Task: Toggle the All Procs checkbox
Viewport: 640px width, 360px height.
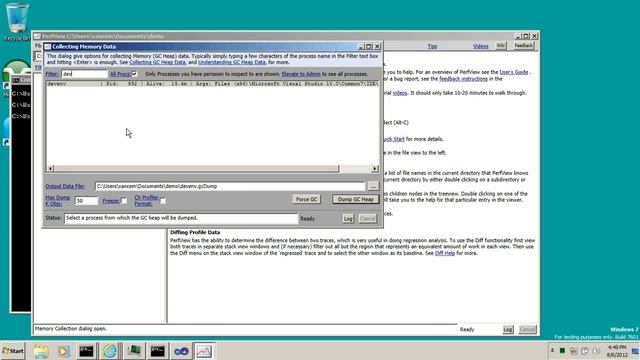Action: (x=134, y=74)
